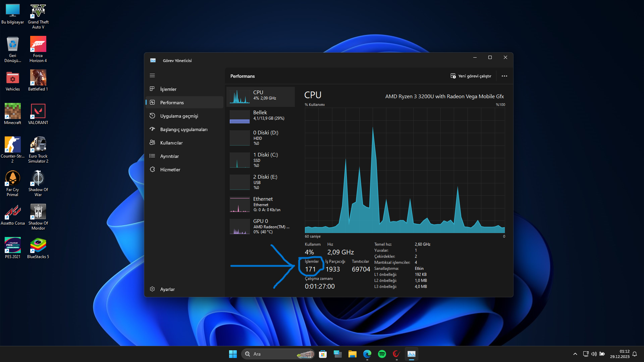This screenshot has width=644, height=362.
Task: Click the Windows Start button
Action: click(233, 354)
